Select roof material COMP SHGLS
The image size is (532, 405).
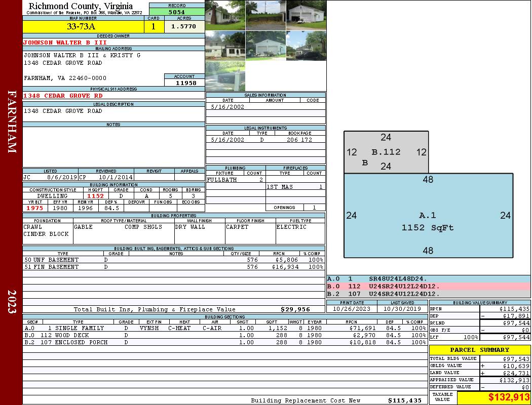click(x=143, y=227)
